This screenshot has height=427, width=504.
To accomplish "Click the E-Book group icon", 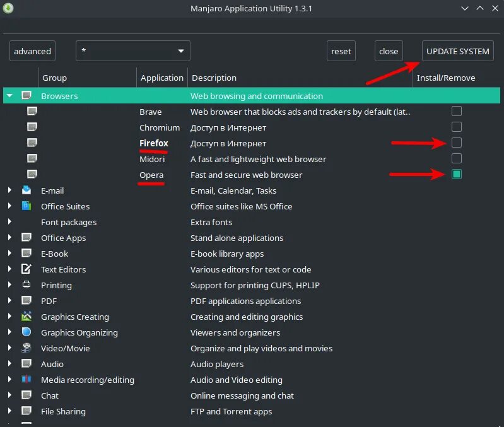I will [x=26, y=253].
